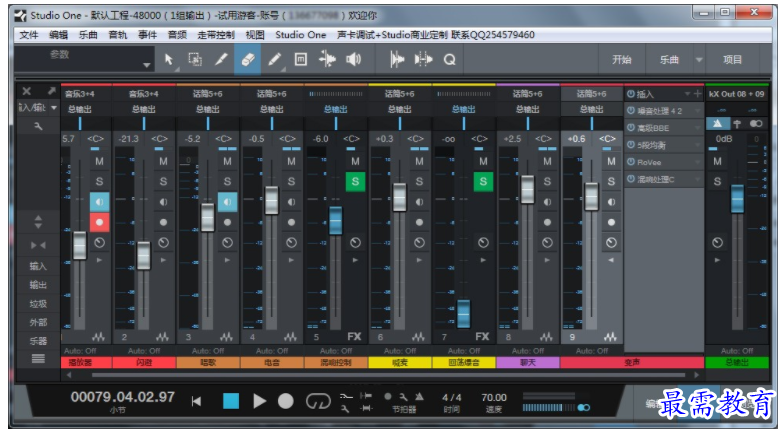The height and width of the screenshot is (435, 782).
Task: Click the FX icon on channel 7
Action: [x=482, y=337]
